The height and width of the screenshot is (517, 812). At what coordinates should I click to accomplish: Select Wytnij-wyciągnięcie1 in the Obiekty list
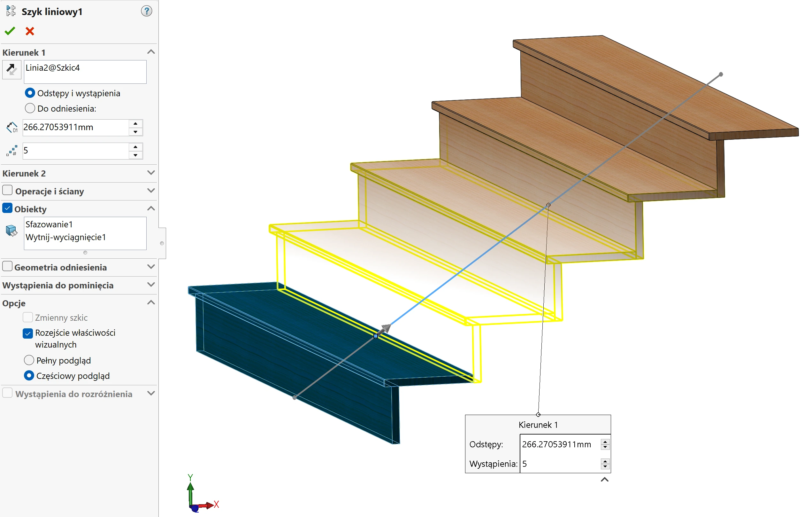66,237
